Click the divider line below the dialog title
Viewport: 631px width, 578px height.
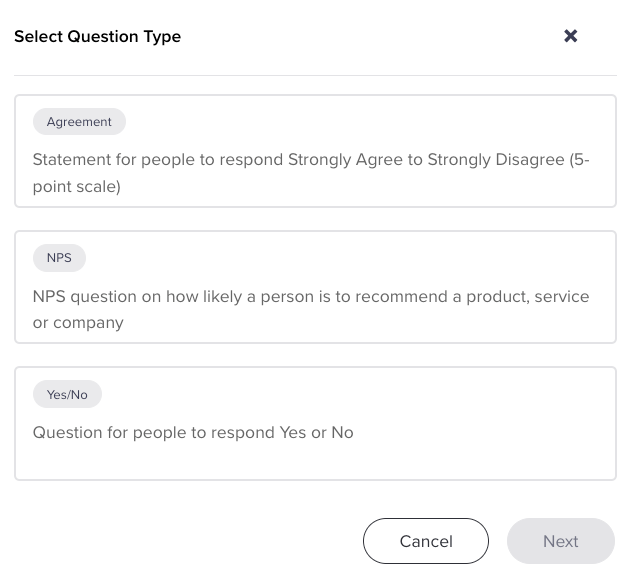(x=315, y=75)
